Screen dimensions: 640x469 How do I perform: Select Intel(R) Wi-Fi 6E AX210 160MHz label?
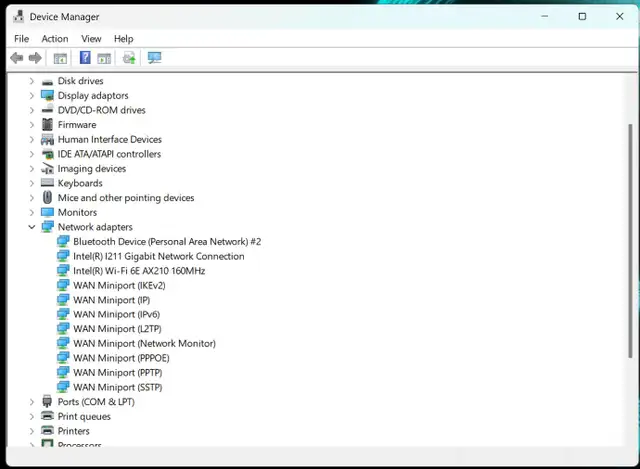[x=139, y=271]
